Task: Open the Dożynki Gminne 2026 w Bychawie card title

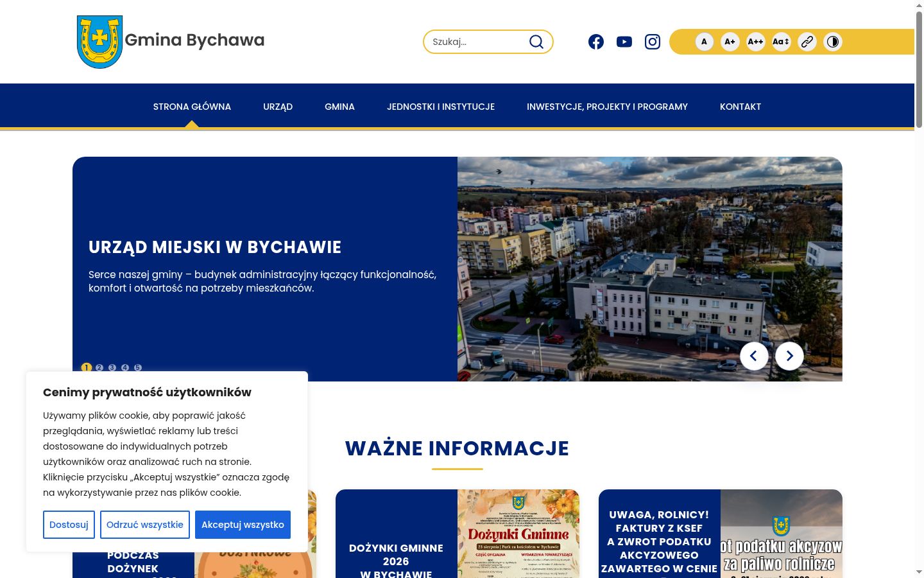Action: pos(396,561)
